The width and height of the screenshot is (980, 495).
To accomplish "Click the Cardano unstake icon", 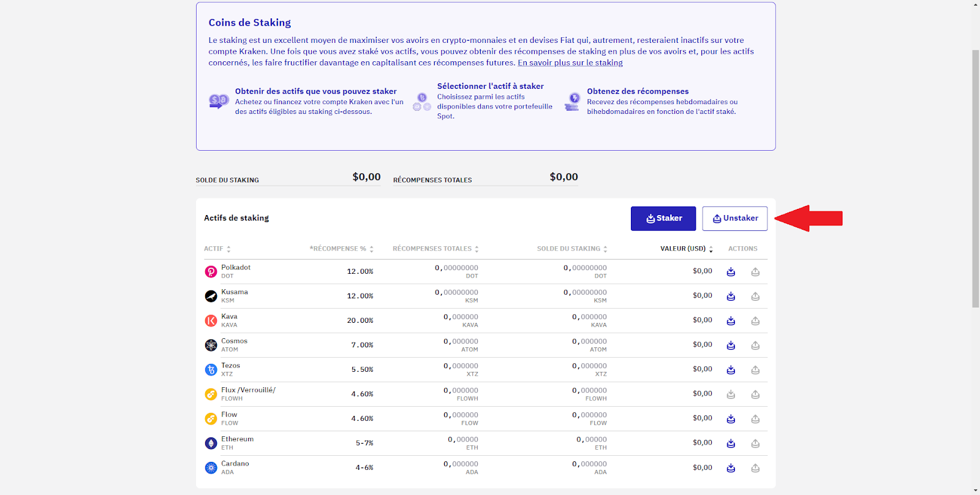I will click(x=755, y=467).
